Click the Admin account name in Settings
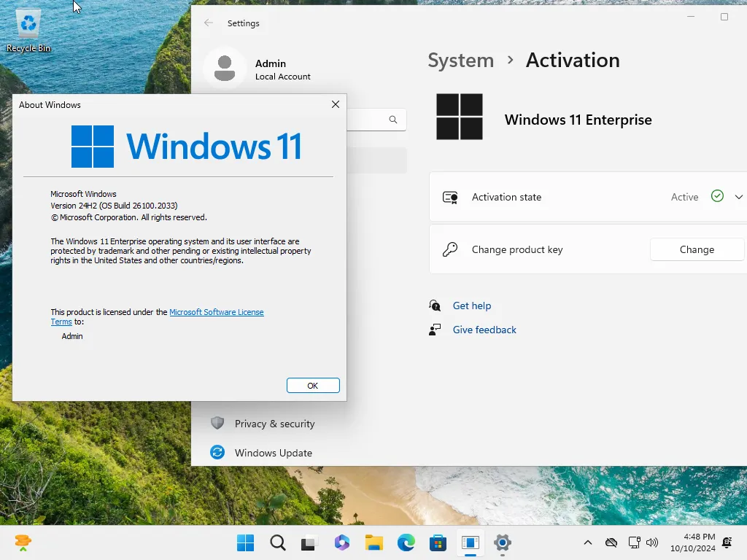Image resolution: width=747 pixels, height=560 pixels. pos(271,63)
